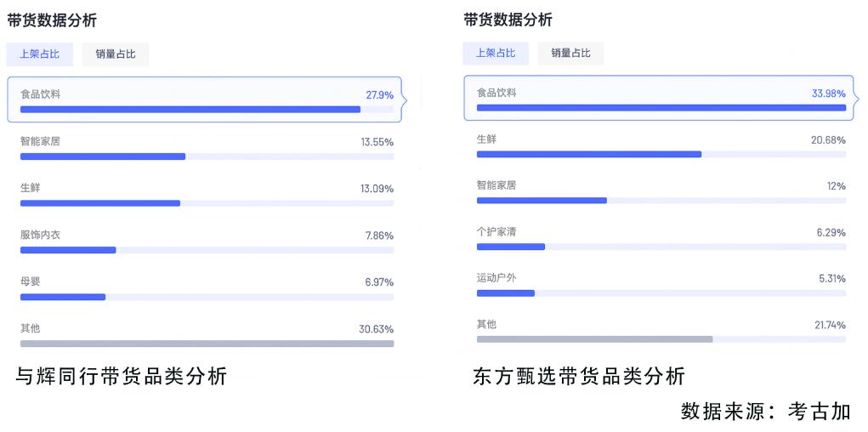This screenshot has width=868, height=432.
Task: Click the 运动户外 5.31% progress bar
Action: point(506,293)
